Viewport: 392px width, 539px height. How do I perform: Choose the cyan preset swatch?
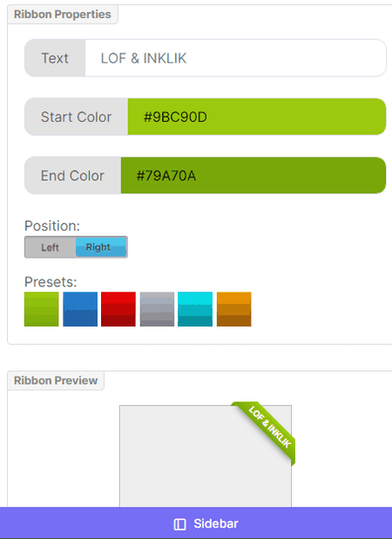[x=195, y=309]
